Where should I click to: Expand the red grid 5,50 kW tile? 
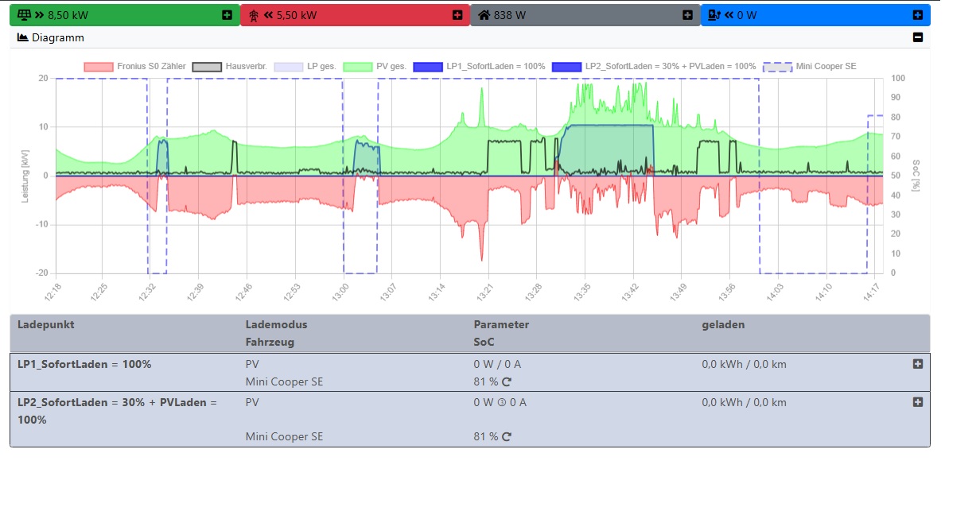click(457, 15)
